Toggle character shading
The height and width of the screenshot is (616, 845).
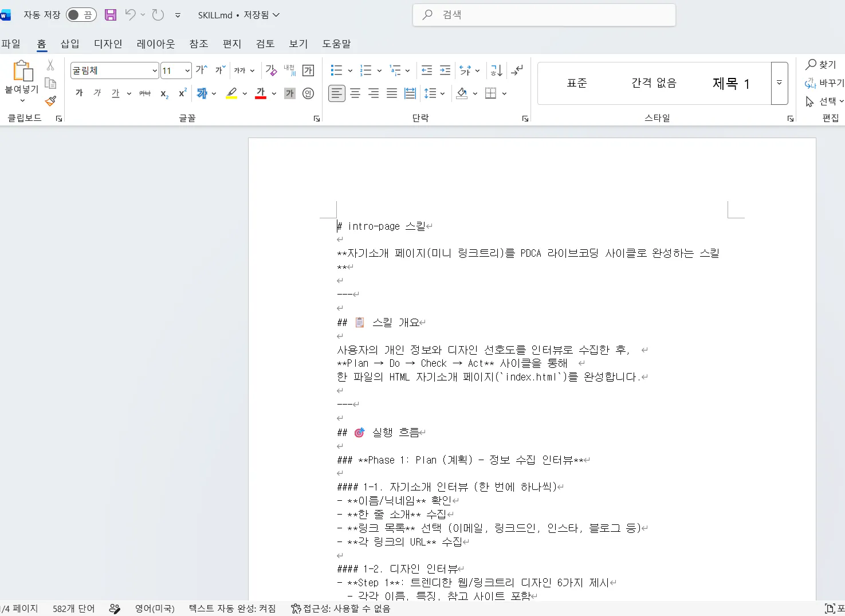coord(290,93)
